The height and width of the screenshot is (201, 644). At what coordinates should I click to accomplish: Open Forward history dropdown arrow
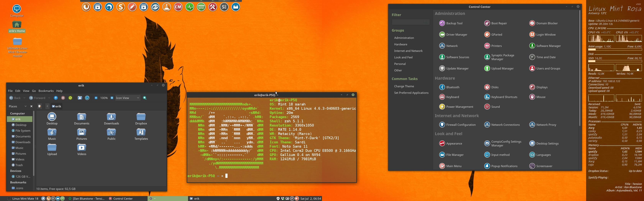tap(49, 98)
